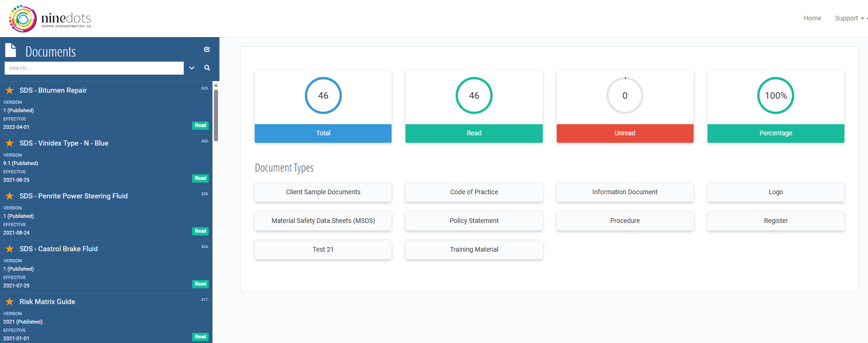Open SDS - Penrite Power Steering Fluid

coord(73,196)
